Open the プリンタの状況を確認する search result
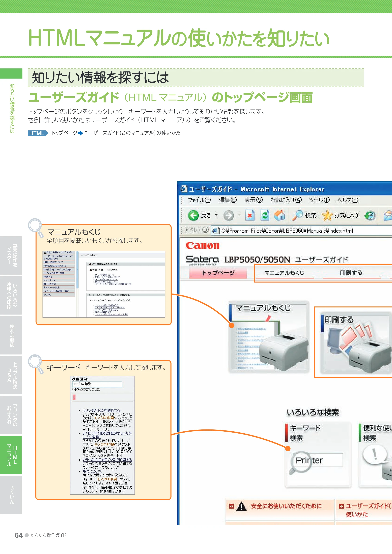392x554 pixels. 101,410
